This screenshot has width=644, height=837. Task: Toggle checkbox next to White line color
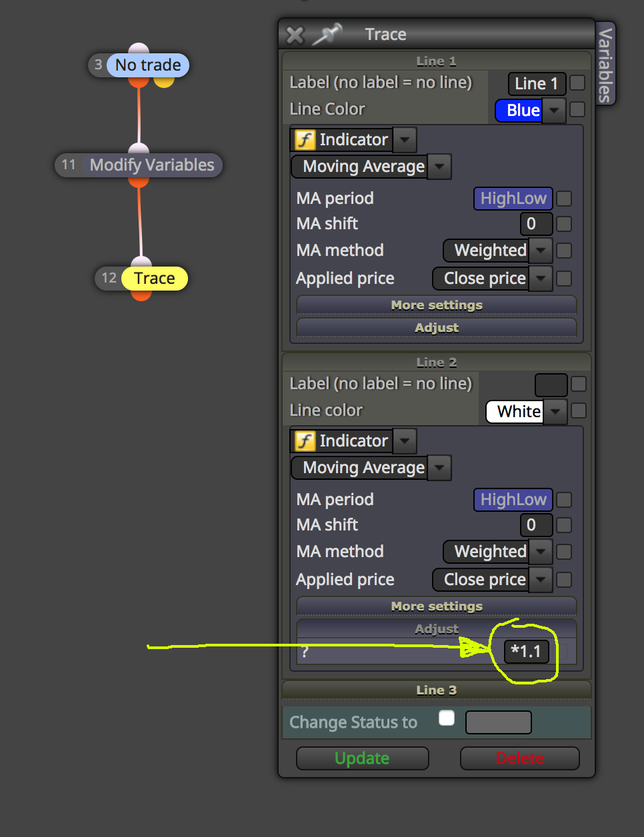[579, 411]
